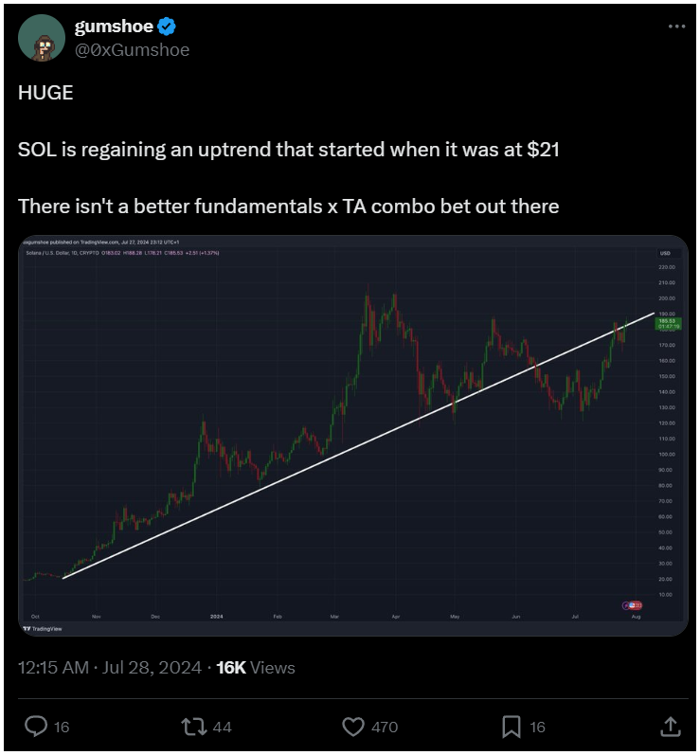
Task: Open the gumshoe display name profile
Action: point(114,27)
